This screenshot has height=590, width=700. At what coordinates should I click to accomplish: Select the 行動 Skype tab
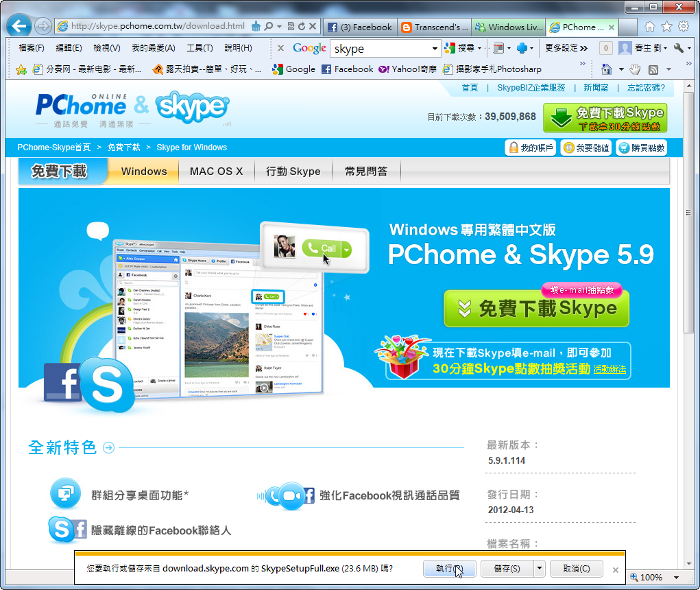click(x=293, y=172)
